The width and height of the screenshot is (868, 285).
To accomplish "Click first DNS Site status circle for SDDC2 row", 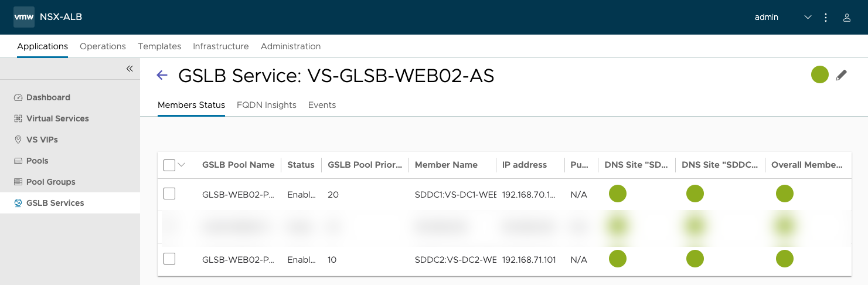I will pyautogui.click(x=618, y=259).
